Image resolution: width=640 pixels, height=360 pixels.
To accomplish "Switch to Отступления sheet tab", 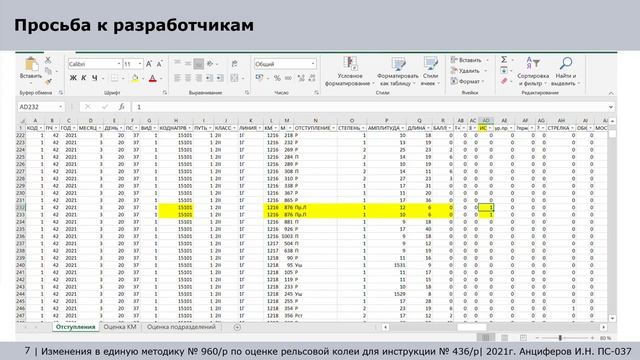I will (76, 327).
